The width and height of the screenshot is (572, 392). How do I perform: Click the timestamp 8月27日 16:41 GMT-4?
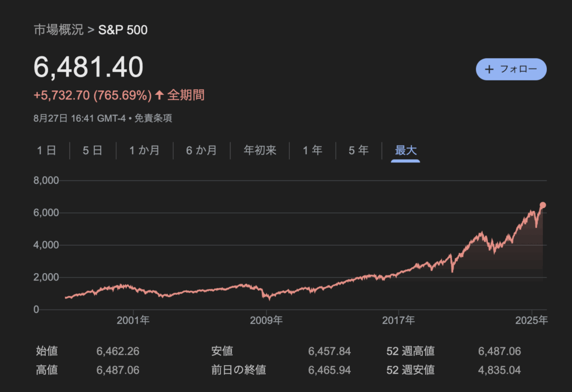(79, 118)
